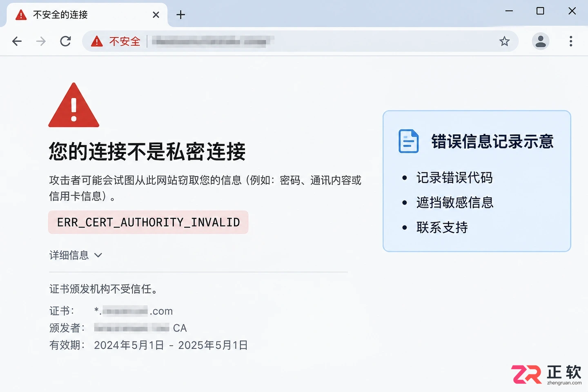Image resolution: width=588 pixels, height=392 pixels.
Task: Click the 记录错误代码 bullet item
Action: click(454, 178)
